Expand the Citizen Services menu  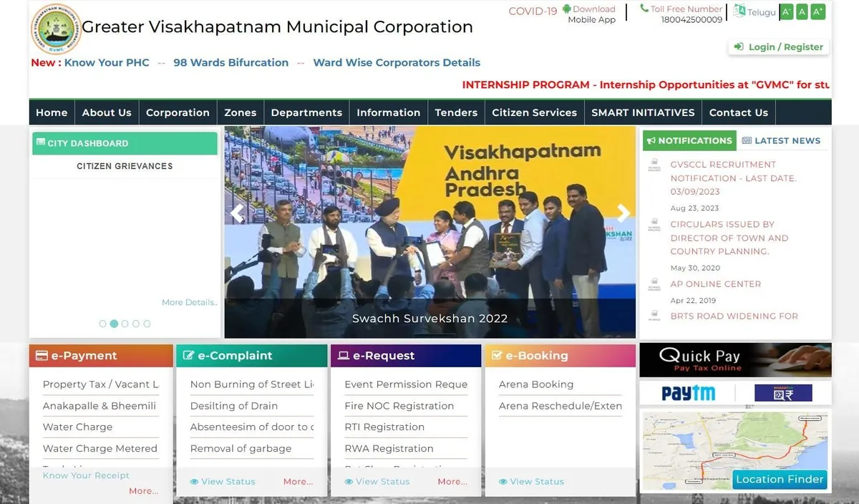[534, 112]
